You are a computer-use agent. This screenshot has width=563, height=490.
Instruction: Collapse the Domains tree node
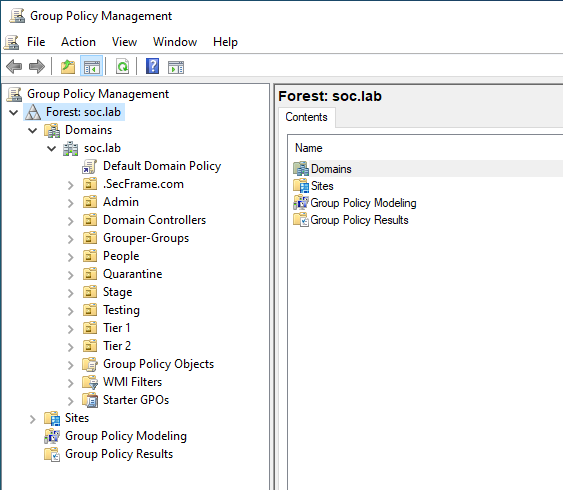[x=33, y=130]
